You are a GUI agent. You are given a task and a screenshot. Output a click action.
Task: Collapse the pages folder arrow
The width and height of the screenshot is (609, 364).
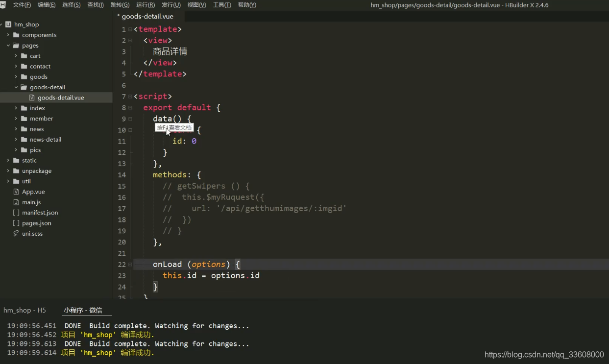coord(8,46)
